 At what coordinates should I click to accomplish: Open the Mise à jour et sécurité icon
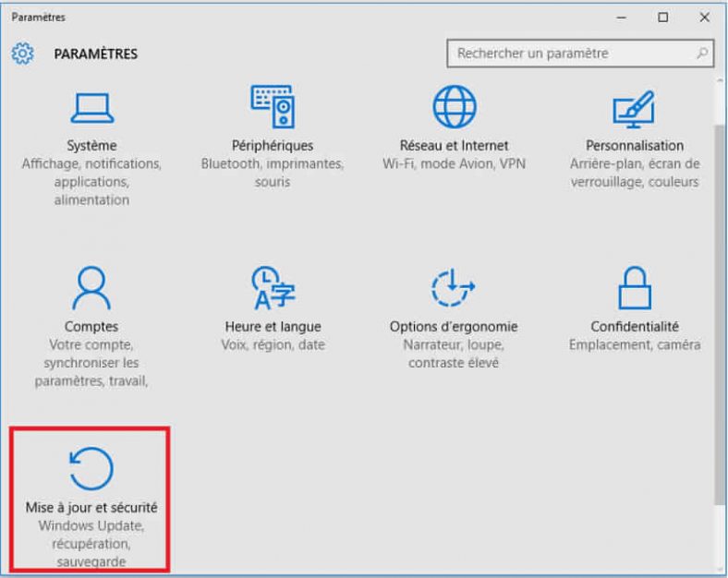pos(91,468)
